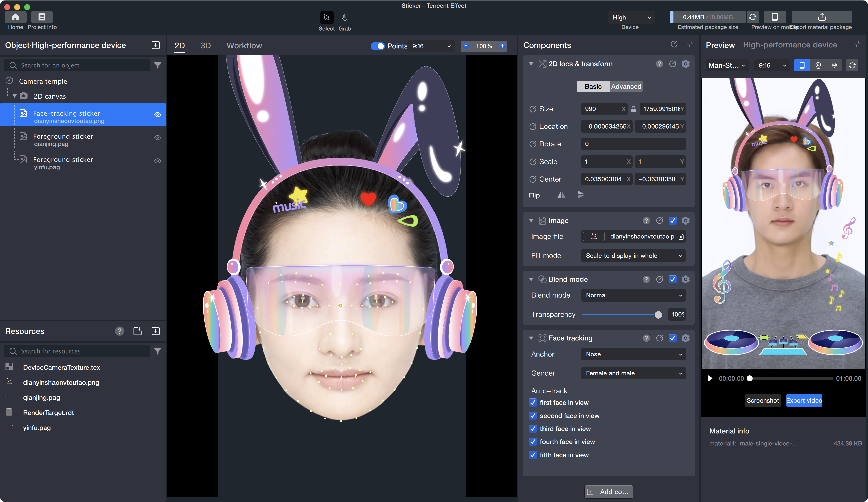Import a file into Resources
The width and height of the screenshot is (868, 502).
coord(137,331)
